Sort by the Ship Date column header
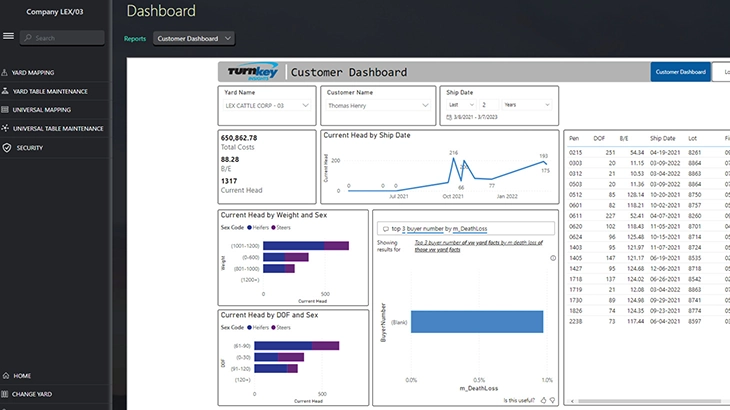 click(662, 138)
